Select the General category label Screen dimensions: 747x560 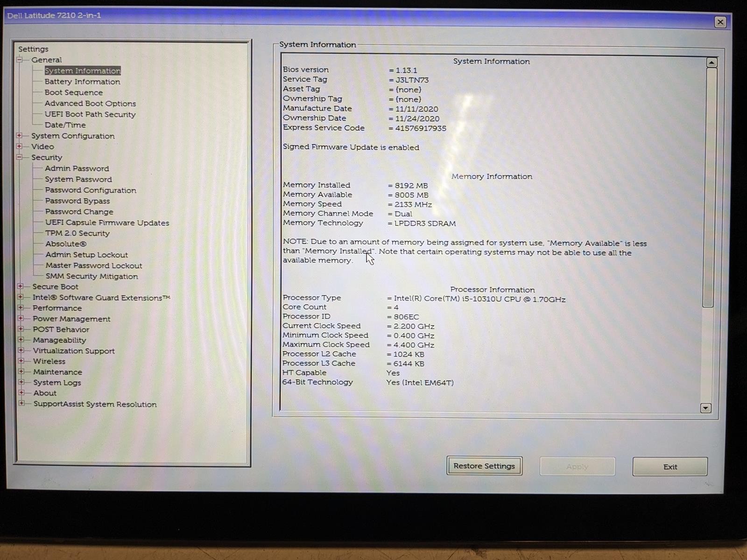pyautogui.click(x=46, y=60)
